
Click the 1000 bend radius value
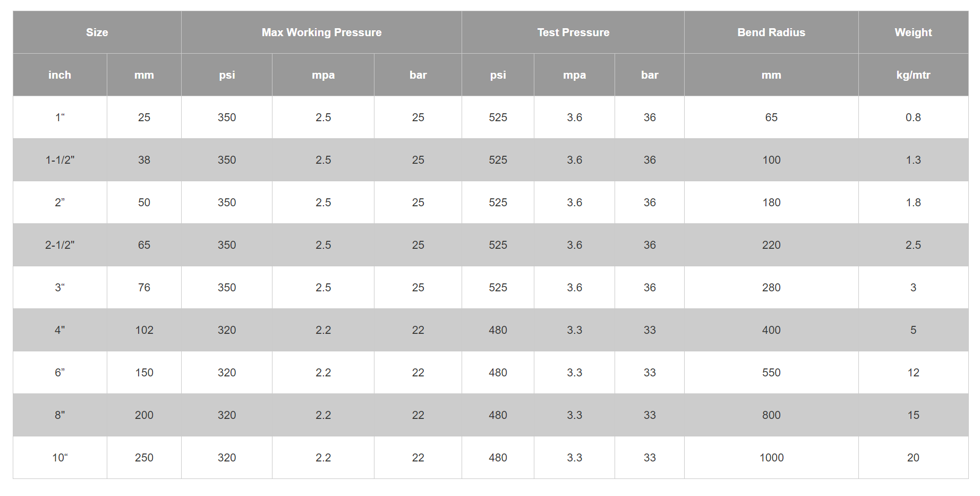coord(771,458)
